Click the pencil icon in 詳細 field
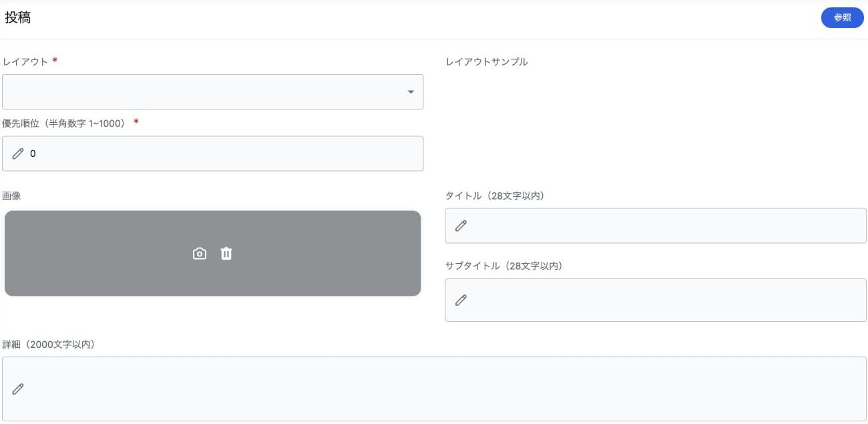Screen dimensions: 868x424 [x=18, y=389]
